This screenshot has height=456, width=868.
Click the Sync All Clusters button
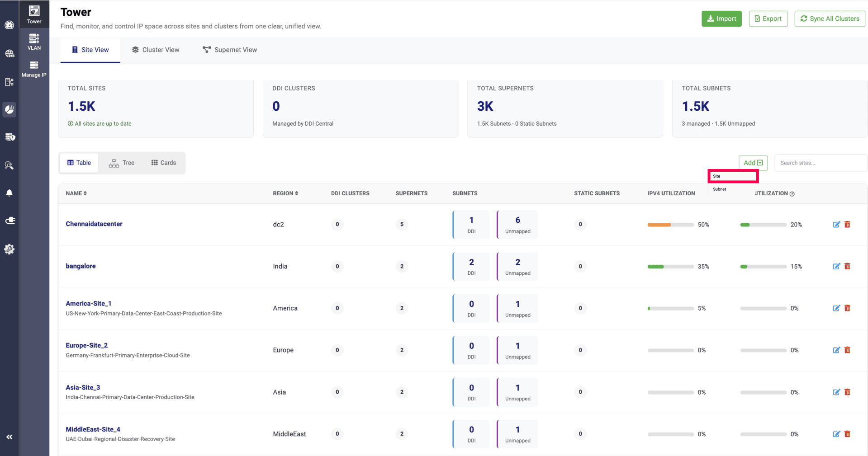point(830,19)
